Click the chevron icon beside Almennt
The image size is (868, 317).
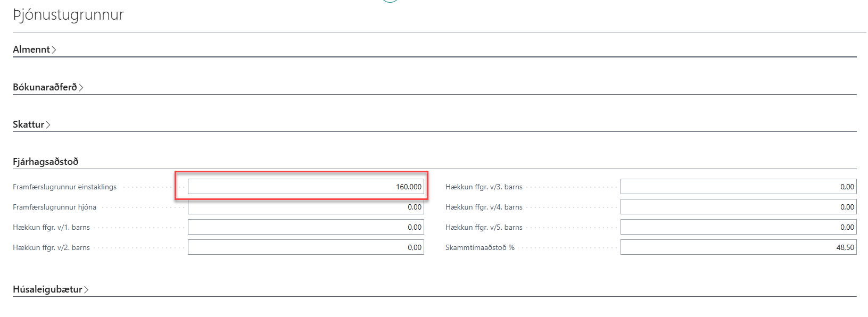(54, 49)
